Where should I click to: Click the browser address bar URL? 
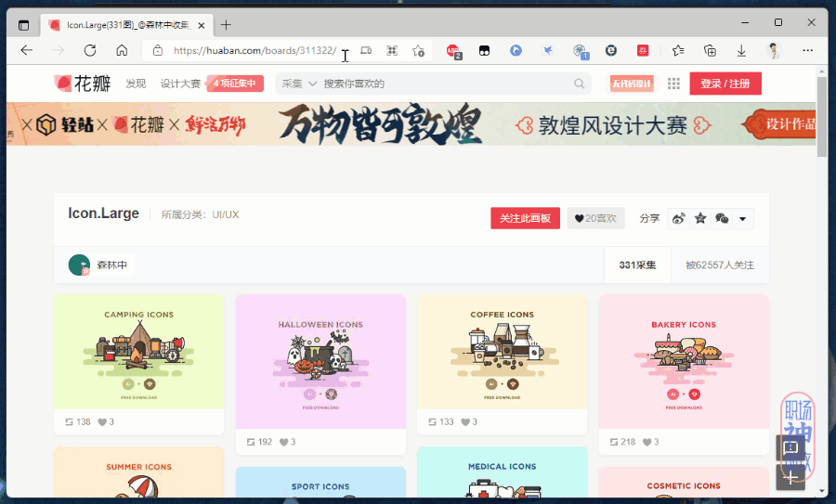coord(255,51)
